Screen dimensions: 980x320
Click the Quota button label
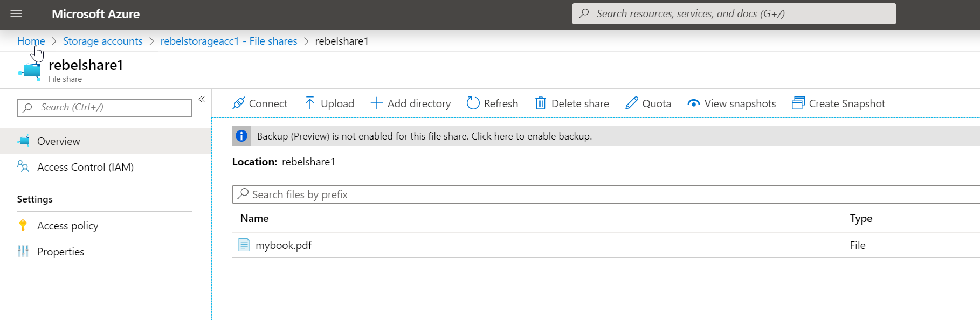coord(657,103)
